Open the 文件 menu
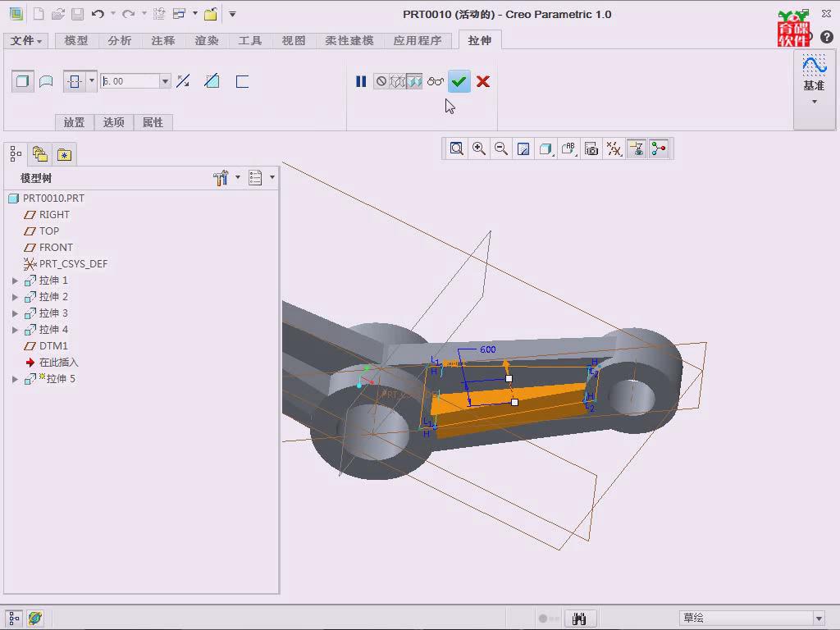Viewport: 840px width, 630px height. point(25,41)
